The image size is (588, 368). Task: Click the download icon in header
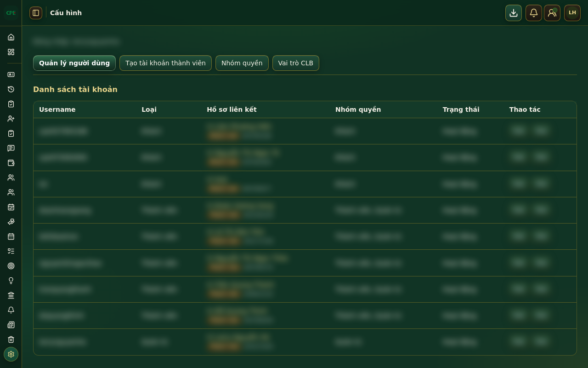click(514, 13)
